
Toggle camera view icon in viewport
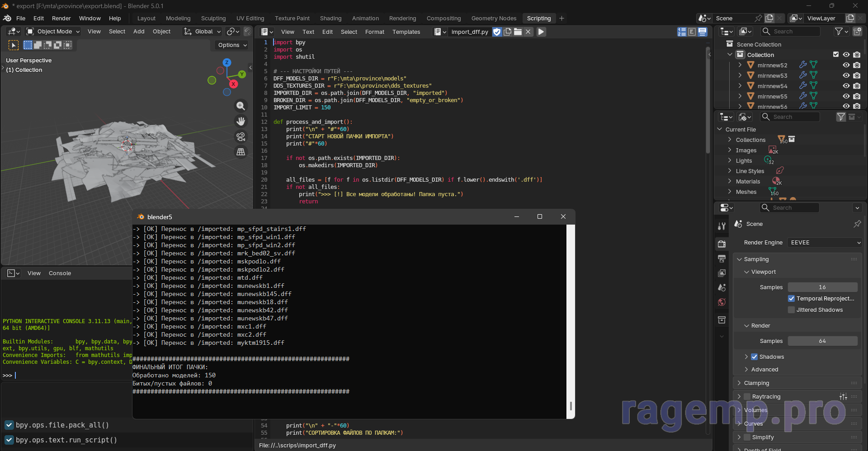tap(241, 136)
